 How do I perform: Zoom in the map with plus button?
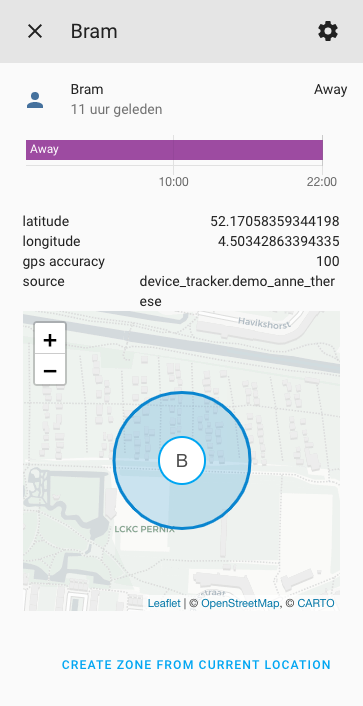pyautogui.click(x=50, y=339)
